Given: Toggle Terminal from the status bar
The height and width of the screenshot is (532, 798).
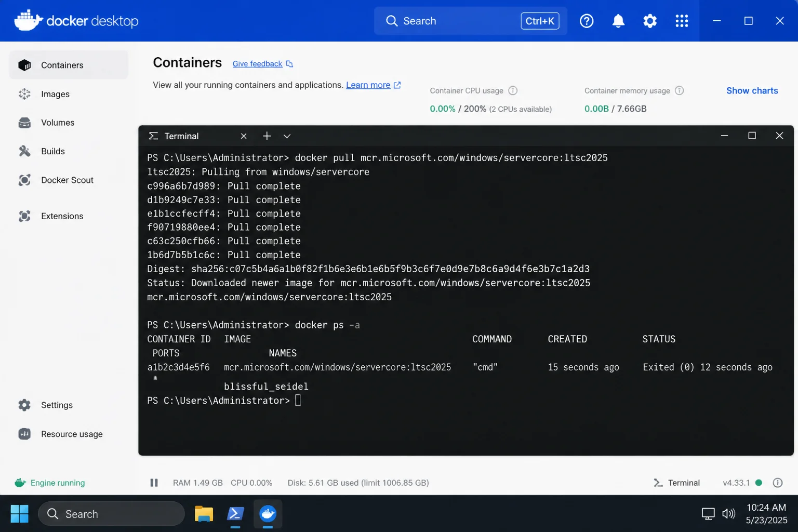Looking at the screenshot, I should (676, 483).
